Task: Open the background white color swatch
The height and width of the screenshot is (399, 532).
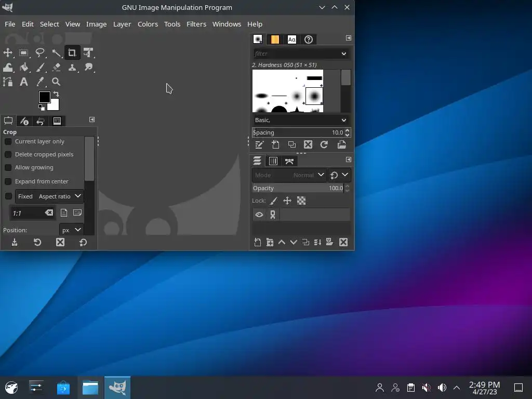Action: pos(55,106)
